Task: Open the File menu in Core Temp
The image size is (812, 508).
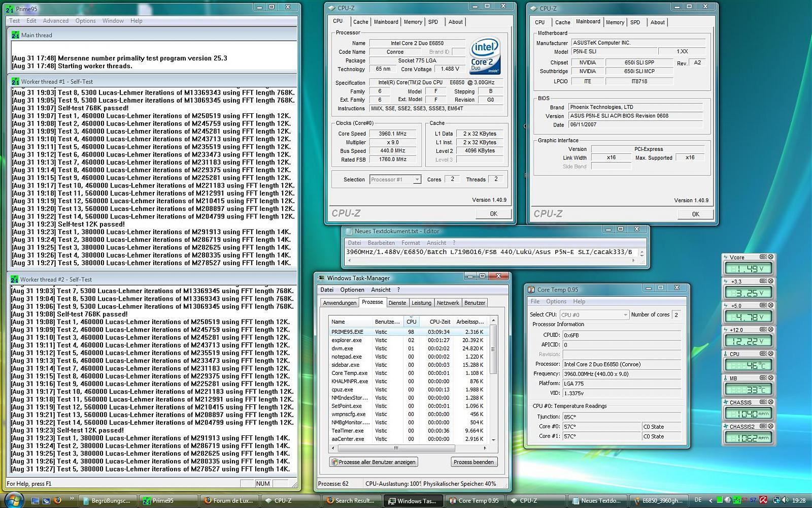Action: pyautogui.click(x=535, y=301)
